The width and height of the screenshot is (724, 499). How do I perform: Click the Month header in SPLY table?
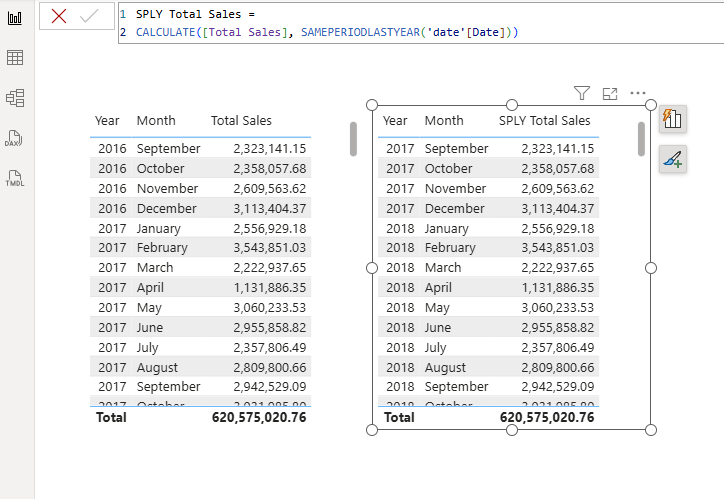coord(444,120)
